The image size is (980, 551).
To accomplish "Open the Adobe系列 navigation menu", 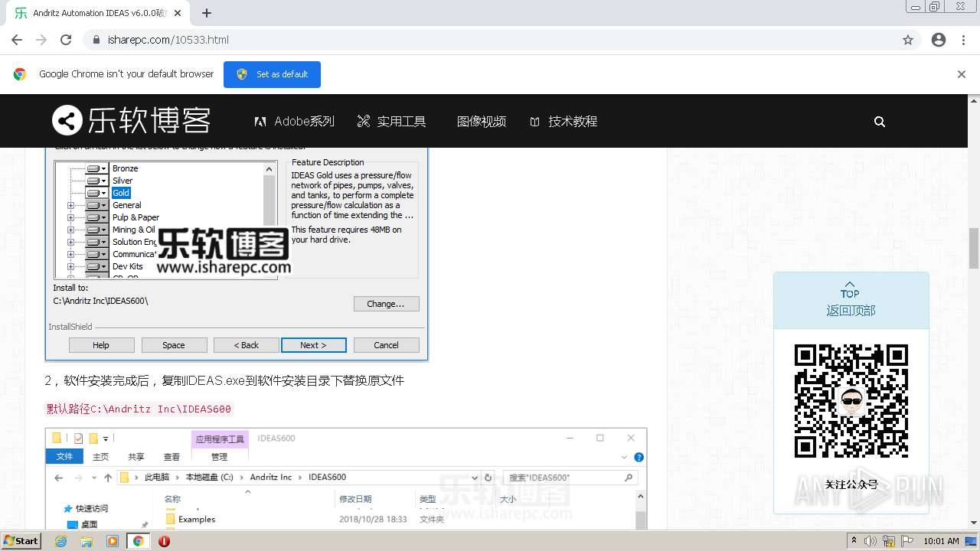I will coord(295,121).
